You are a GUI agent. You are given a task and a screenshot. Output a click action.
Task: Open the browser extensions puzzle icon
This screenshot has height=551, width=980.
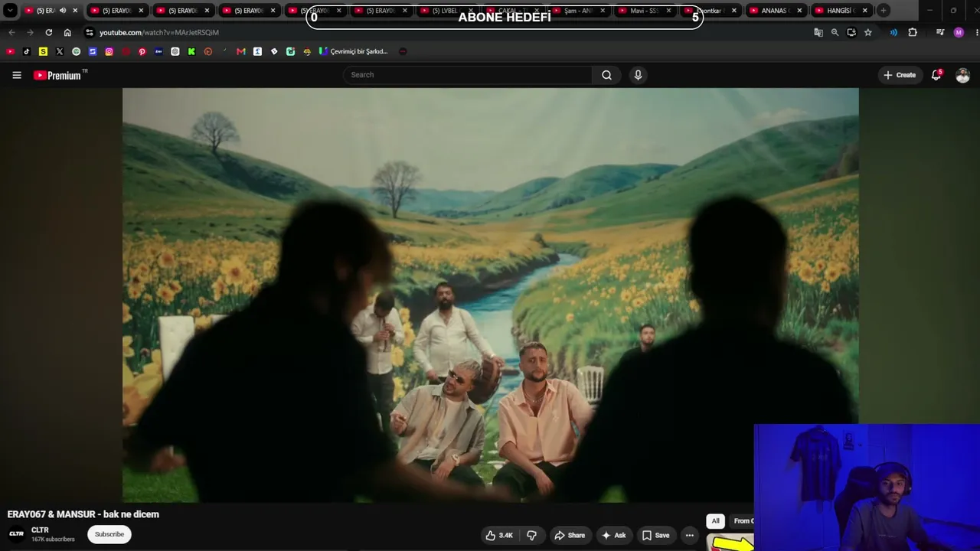(x=913, y=32)
